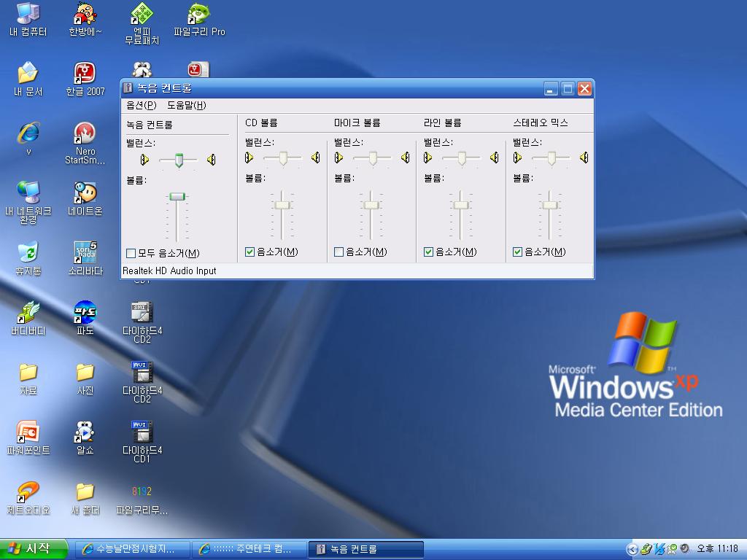Screen dimensions: 747x560
Task: Click the 오후 11:18 taskbar clock
Action: [718, 549]
